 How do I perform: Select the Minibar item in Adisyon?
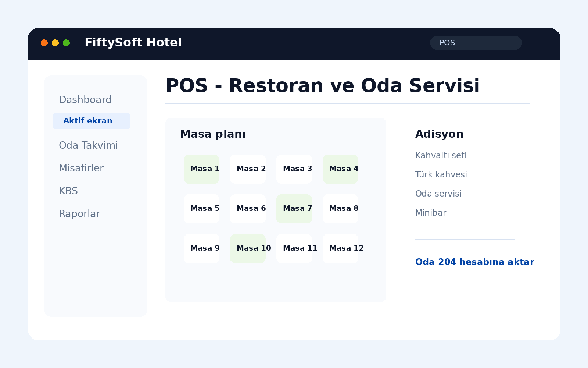431,213
